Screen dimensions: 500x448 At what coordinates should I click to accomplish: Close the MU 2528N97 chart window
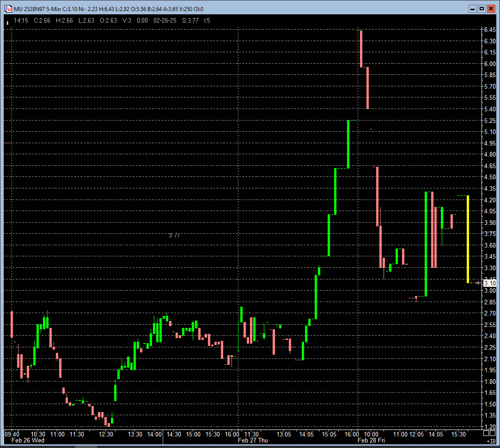[x=491, y=9]
